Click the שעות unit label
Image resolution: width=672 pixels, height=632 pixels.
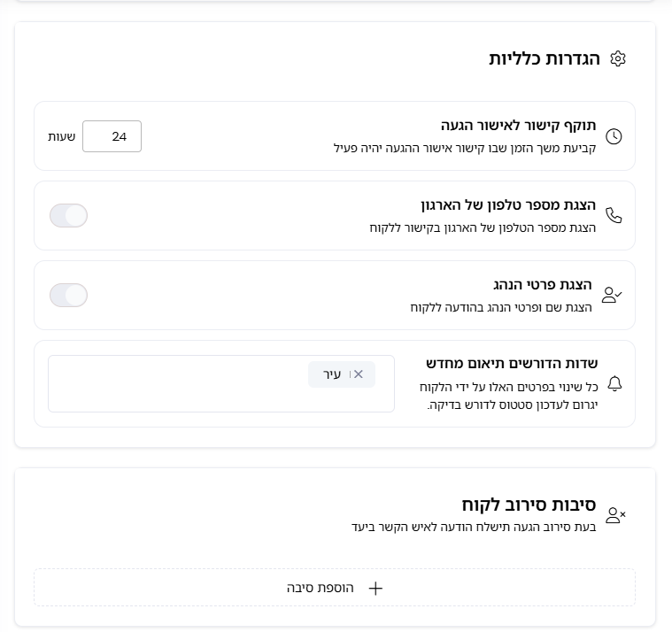click(x=61, y=136)
